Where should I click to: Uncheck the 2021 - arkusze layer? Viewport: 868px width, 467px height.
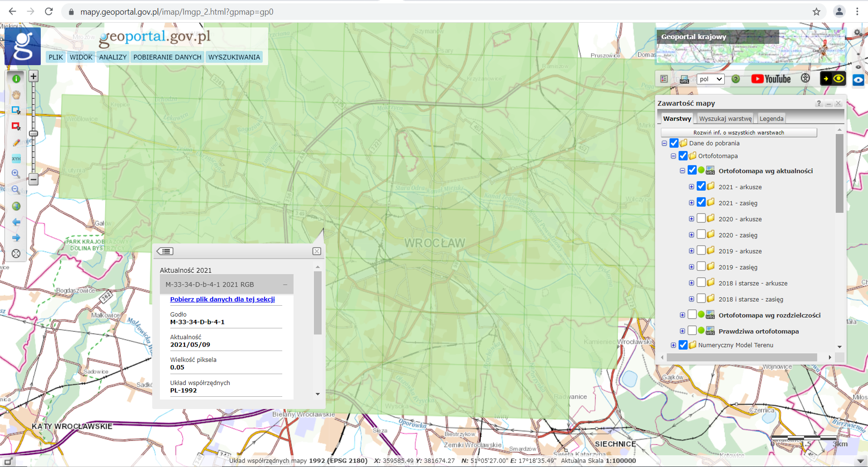[x=701, y=186]
